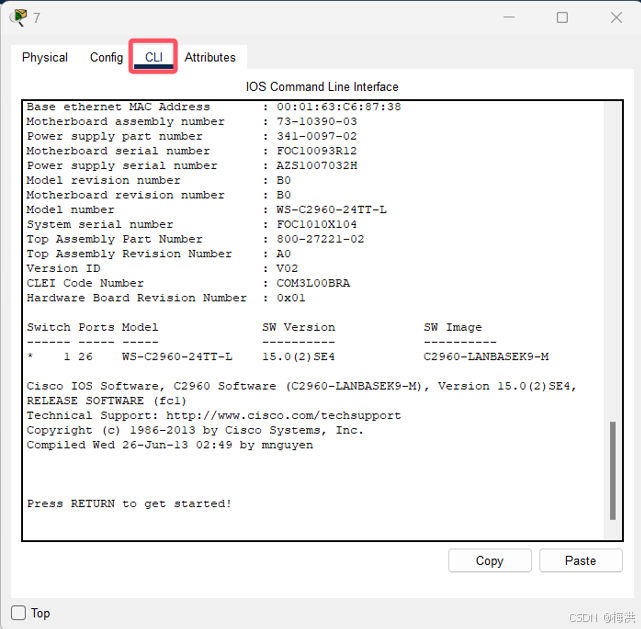This screenshot has height=629, width=641.
Task: Click motherboard assembly number 73-10390-03
Action: coord(316,122)
